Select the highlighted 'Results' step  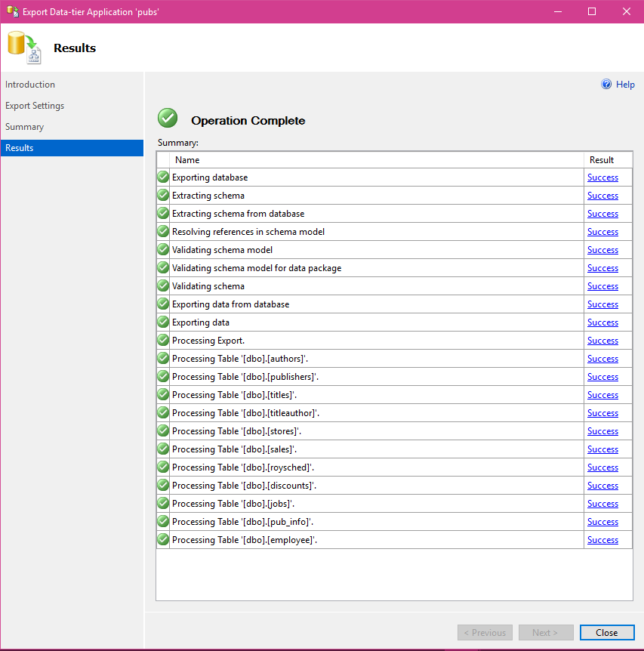point(21,147)
